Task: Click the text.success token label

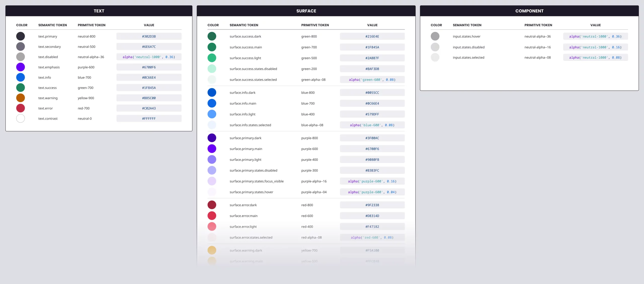Action: tap(47, 88)
